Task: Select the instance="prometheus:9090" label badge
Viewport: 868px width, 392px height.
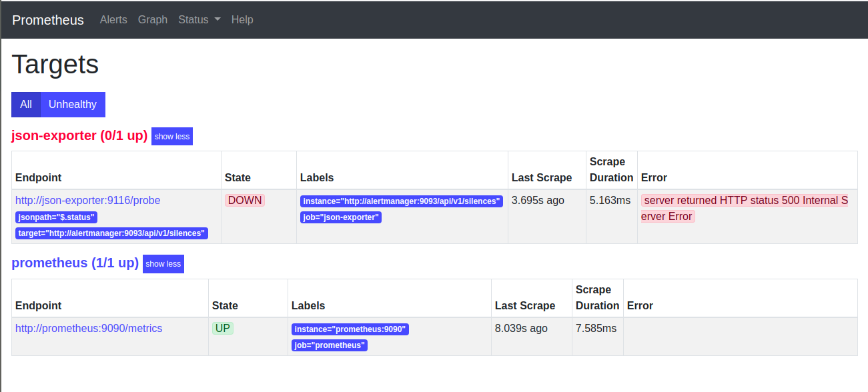Action: pos(350,329)
